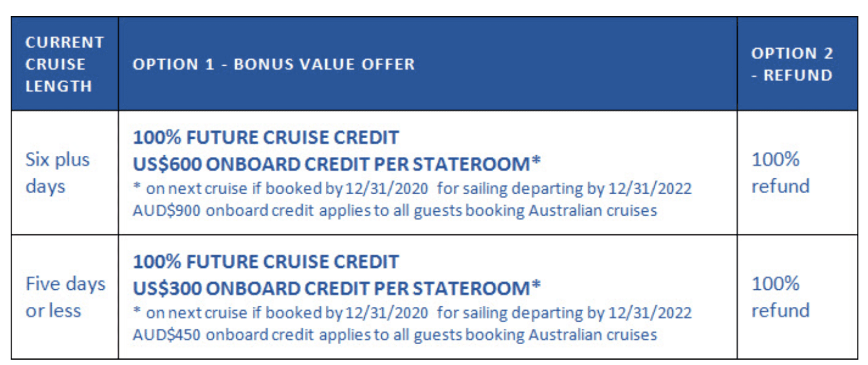The width and height of the screenshot is (868, 365).
Task: Click the AUD$450 onboard credit note
Action: [x=395, y=335]
